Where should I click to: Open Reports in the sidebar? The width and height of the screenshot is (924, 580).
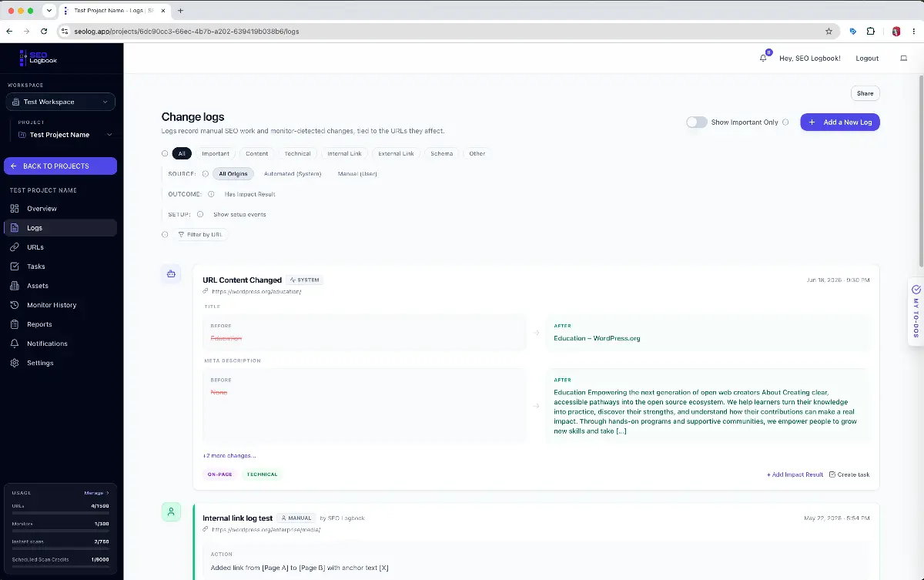click(60, 324)
